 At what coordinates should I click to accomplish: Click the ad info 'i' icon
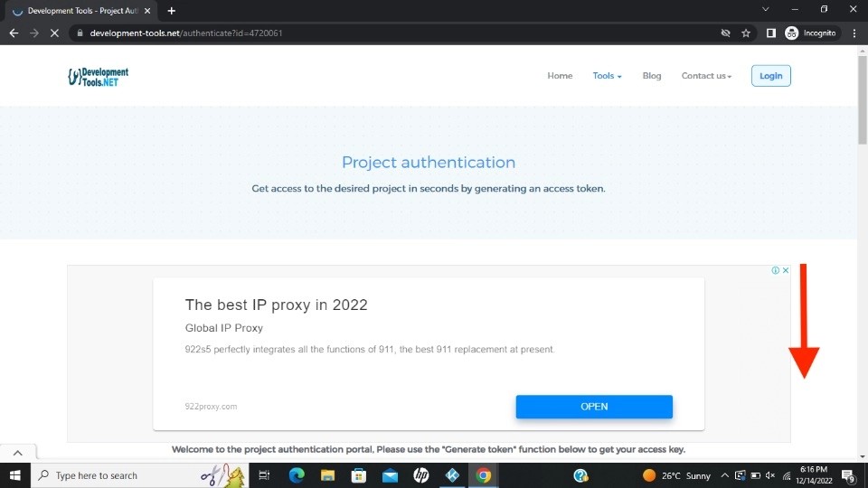[775, 270]
